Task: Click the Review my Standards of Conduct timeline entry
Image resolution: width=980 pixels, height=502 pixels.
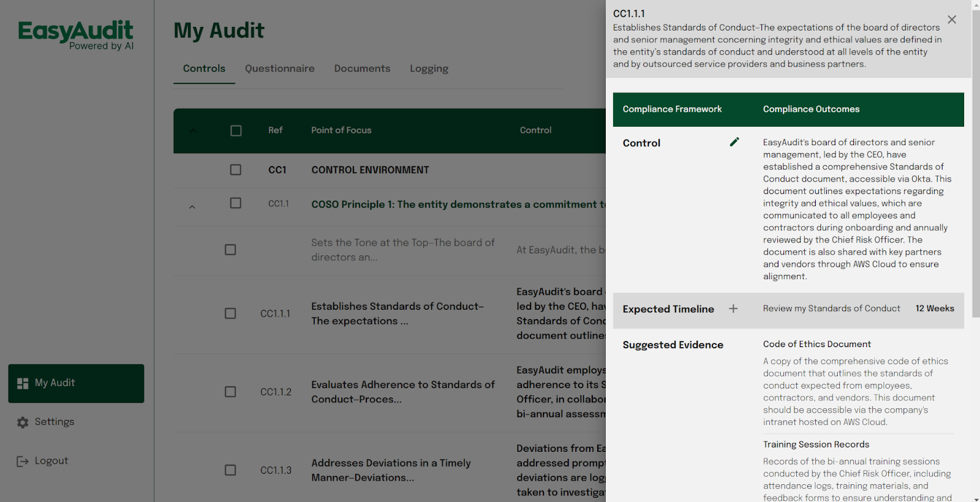Action: (831, 309)
